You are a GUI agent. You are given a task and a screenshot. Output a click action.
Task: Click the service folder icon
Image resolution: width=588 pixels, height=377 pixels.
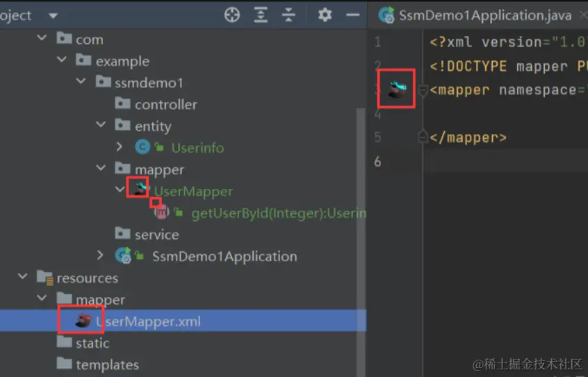point(122,233)
